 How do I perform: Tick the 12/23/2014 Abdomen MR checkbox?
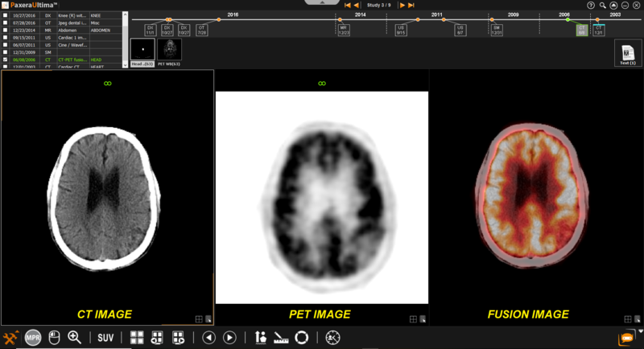[x=6, y=30]
